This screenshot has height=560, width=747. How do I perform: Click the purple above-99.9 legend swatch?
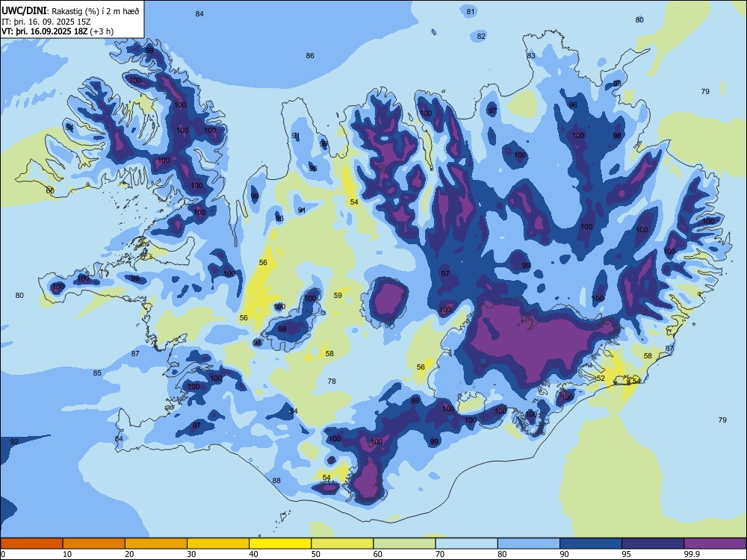715,544
